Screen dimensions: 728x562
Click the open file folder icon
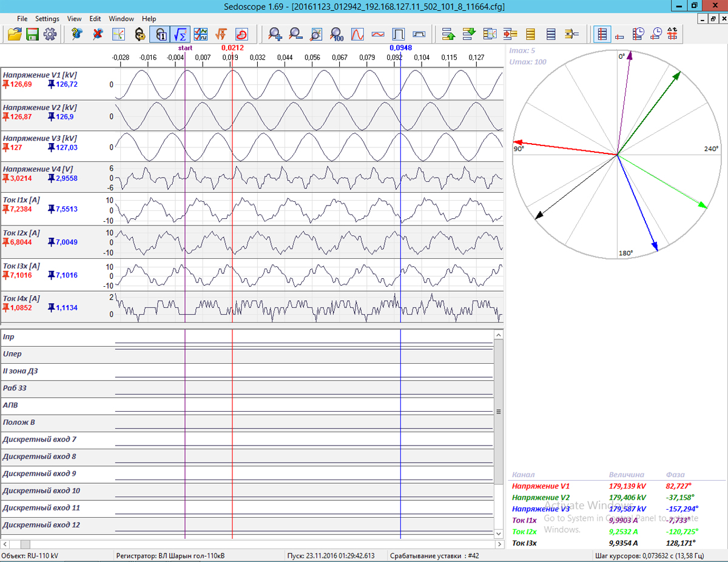15,34
